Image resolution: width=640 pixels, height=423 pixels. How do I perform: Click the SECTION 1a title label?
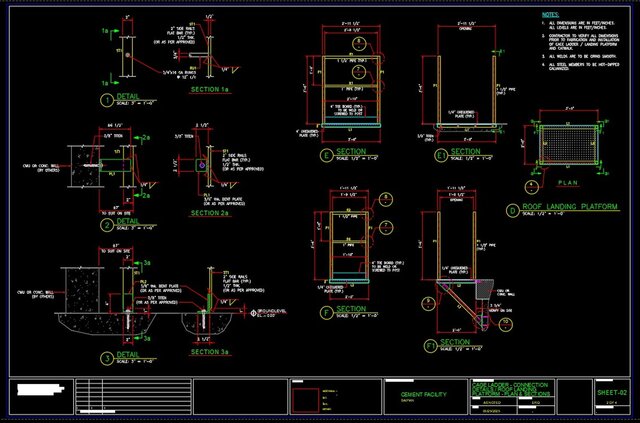click(210, 89)
